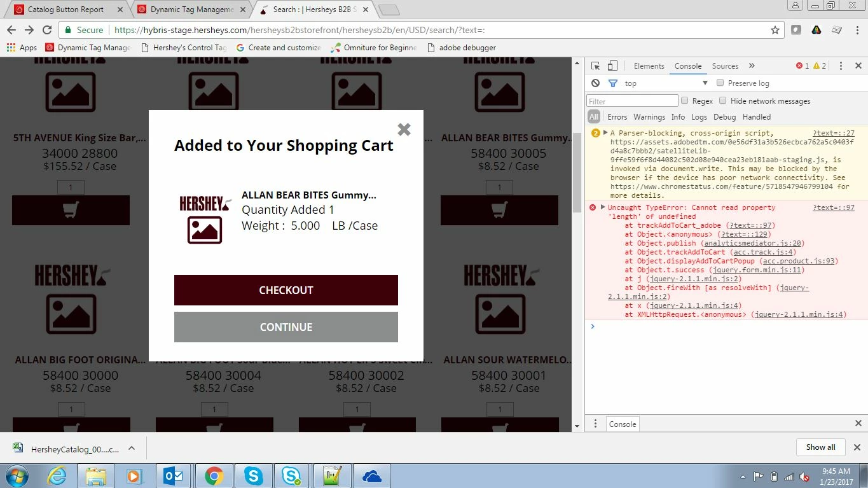
Task: Open the Chrome three-dot menu
Action: [x=857, y=30]
